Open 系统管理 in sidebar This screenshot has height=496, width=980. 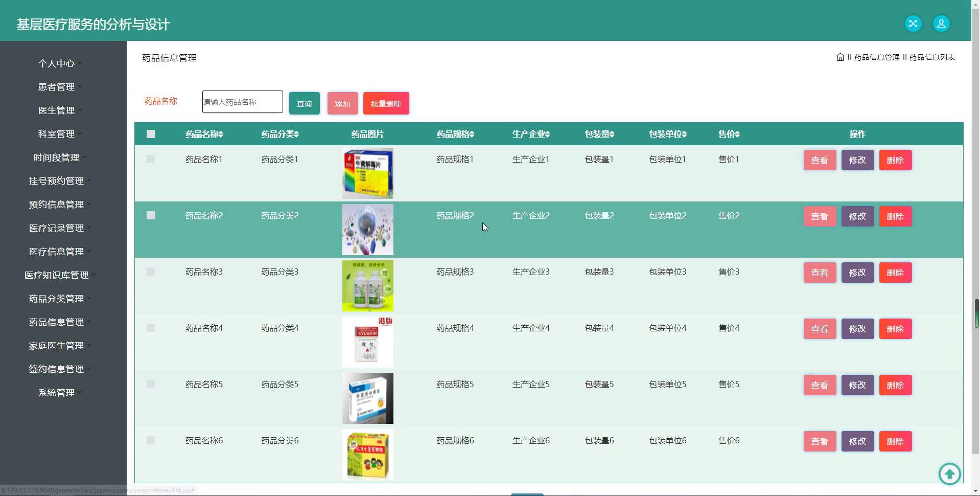(60, 393)
